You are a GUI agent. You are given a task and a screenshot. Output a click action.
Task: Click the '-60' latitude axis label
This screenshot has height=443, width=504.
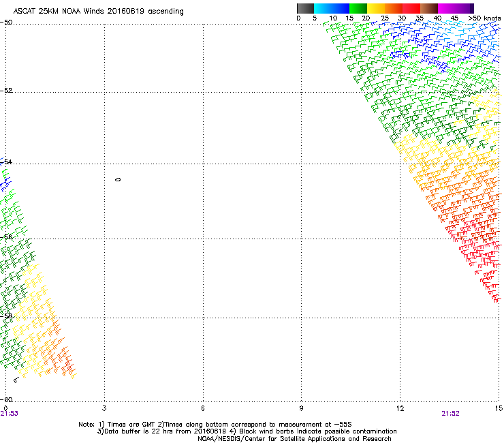(x=7, y=399)
